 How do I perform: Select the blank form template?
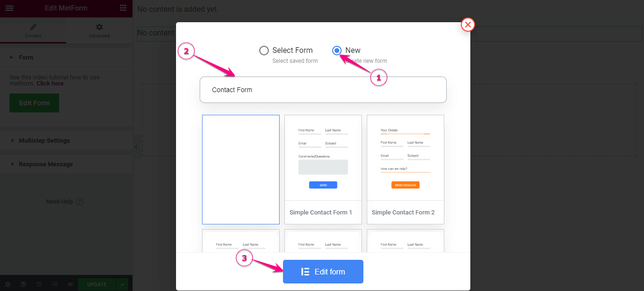(x=241, y=170)
